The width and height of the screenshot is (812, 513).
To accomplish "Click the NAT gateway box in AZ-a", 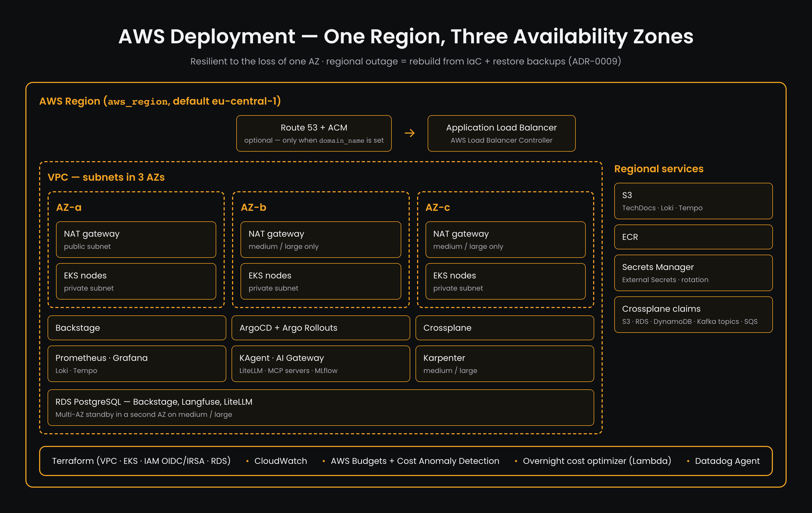I will point(136,240).
